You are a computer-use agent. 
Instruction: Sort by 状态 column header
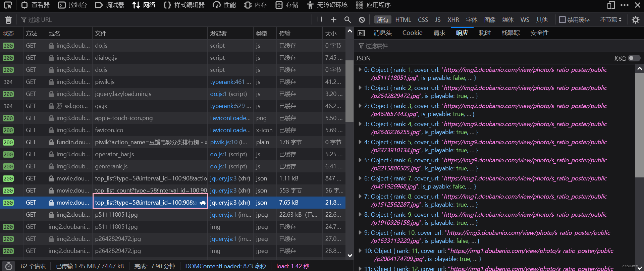pyautogui.click(x=11, y=34)
